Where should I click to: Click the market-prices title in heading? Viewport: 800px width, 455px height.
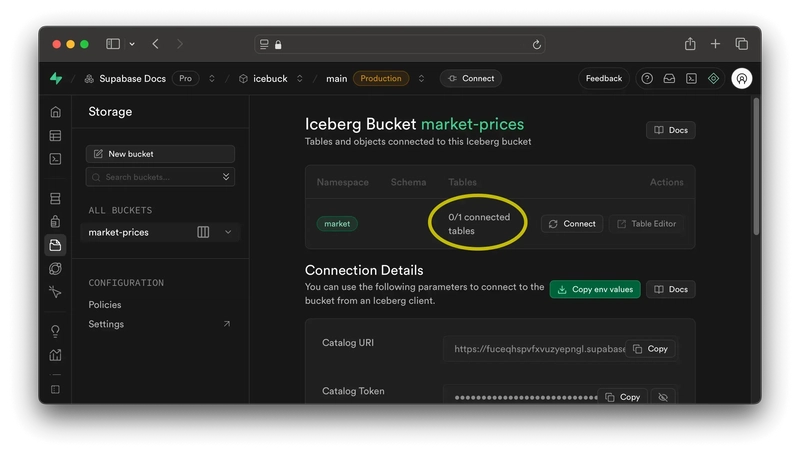pyautogui.click(x=472, y=124)
